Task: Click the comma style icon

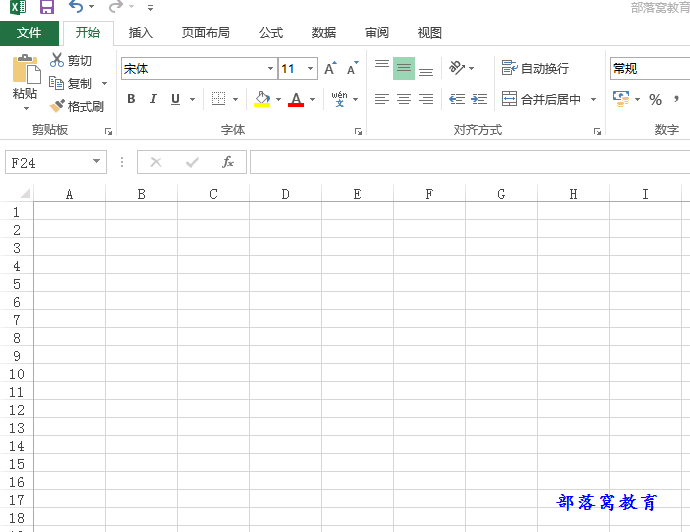Action: click(676, 99)
